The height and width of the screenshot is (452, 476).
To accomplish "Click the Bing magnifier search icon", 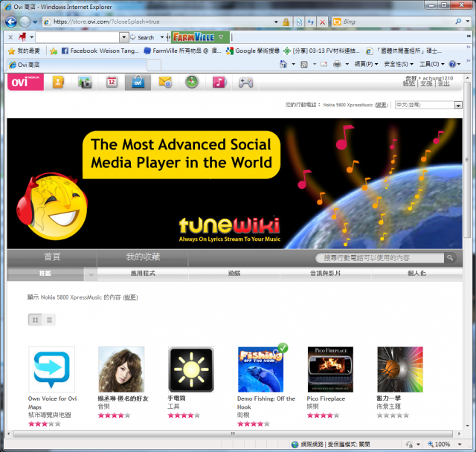I will 458,22.
